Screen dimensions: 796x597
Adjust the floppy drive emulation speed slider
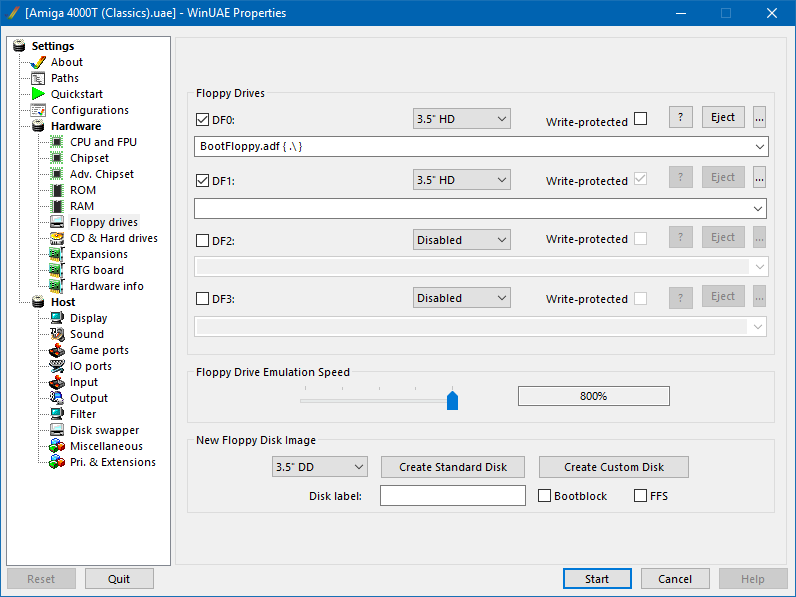click(452, 400)
